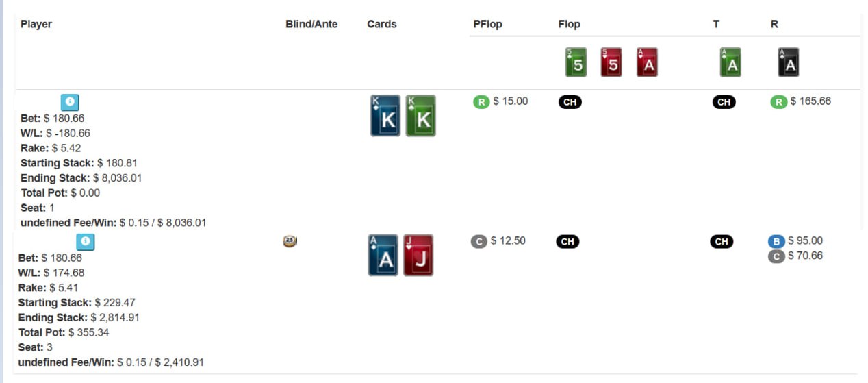Click the green R badge beside $165.66
The image size is (868, 383).
point(778,102)
